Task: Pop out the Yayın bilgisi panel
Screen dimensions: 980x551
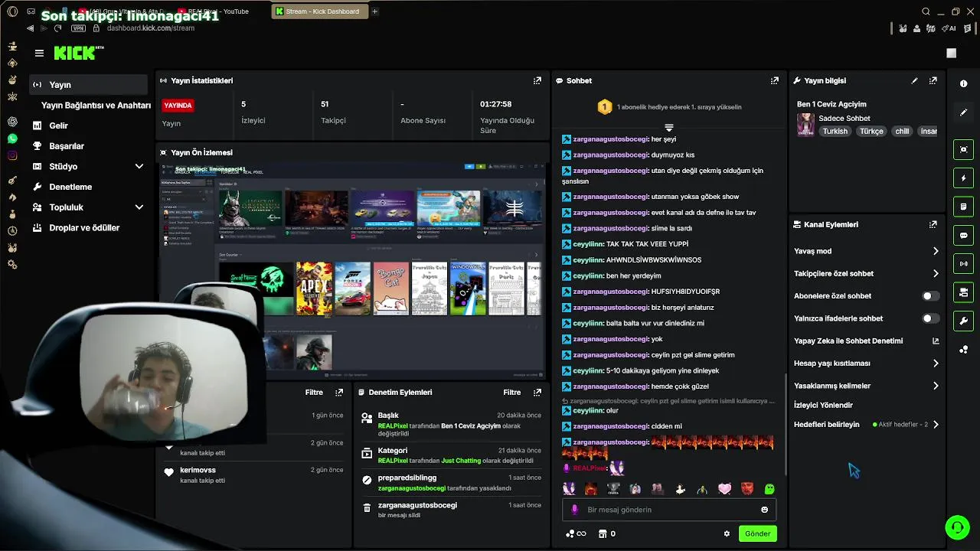Action: [933, 80]
